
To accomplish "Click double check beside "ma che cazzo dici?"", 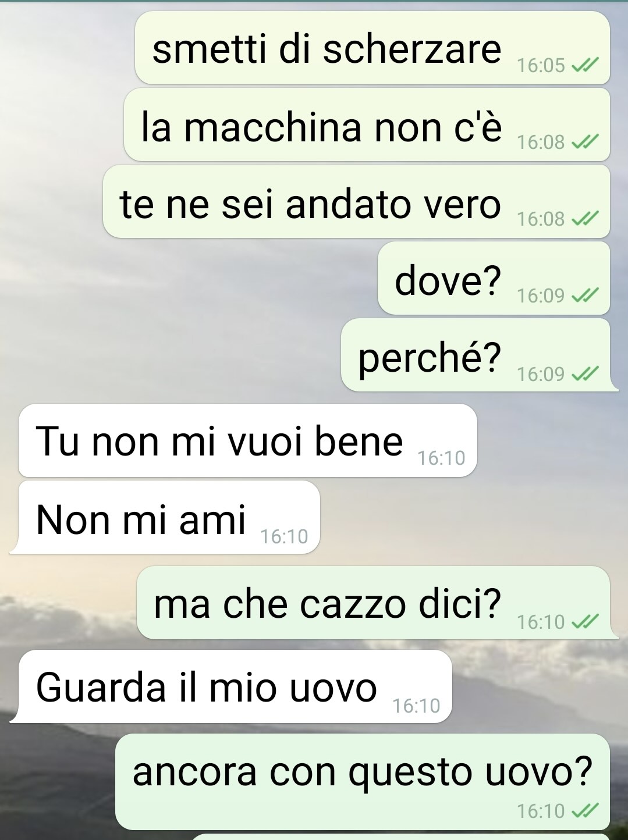I will click(x=584, y=622).
